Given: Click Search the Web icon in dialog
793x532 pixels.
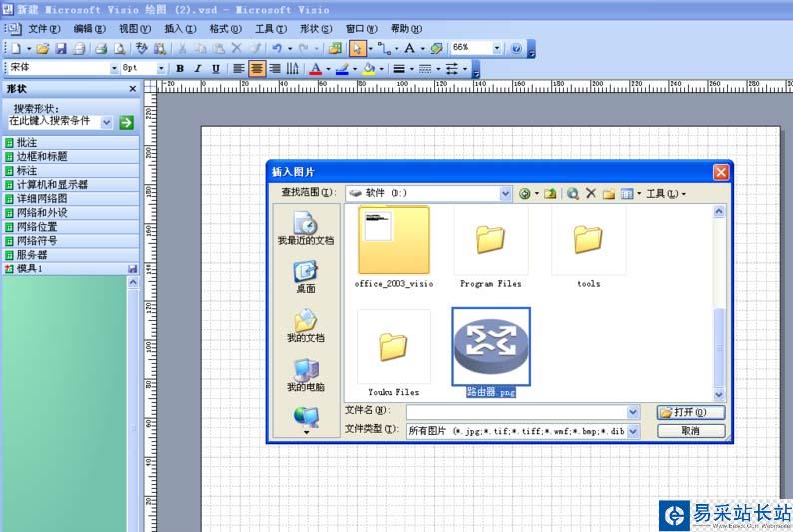Looking at the screenshot, I should point(573,194).
